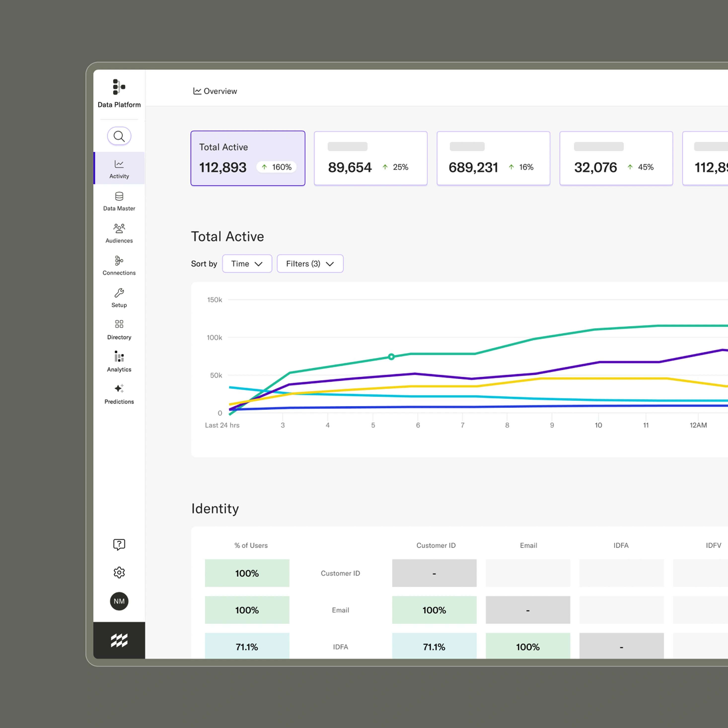728x728 pixels.
Task: Expand the Time sort dropdown
Action: tap(247, 264)
